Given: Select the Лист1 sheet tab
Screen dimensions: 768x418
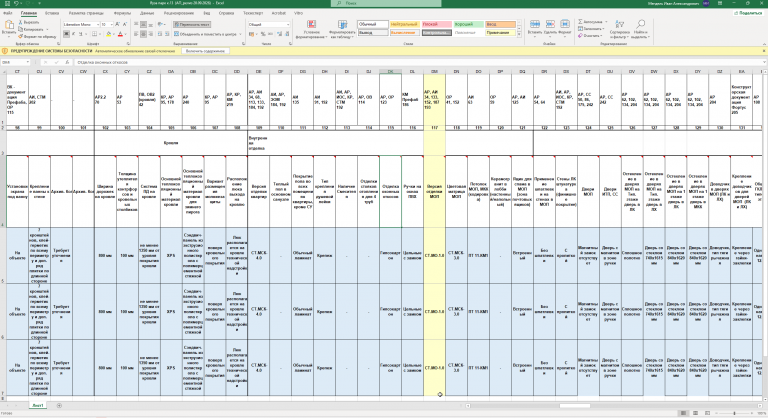Looking at the screenshot, I should click(38, 405).
